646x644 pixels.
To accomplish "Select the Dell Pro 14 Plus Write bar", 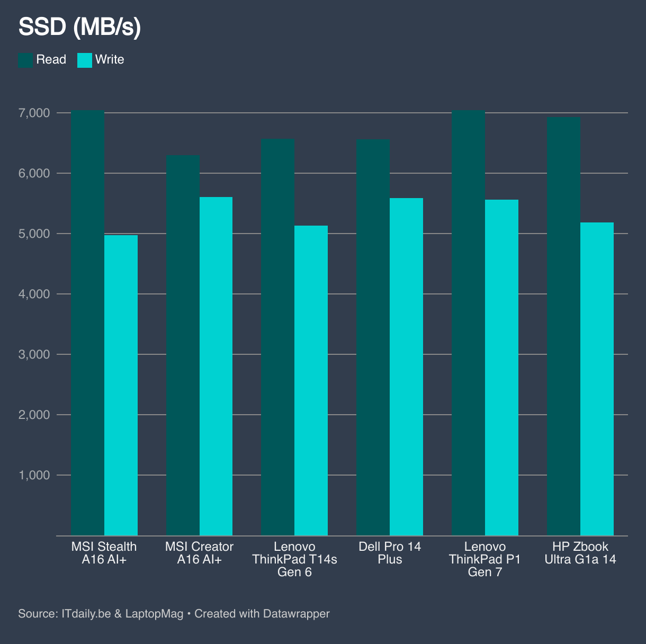I will [407, 366].
